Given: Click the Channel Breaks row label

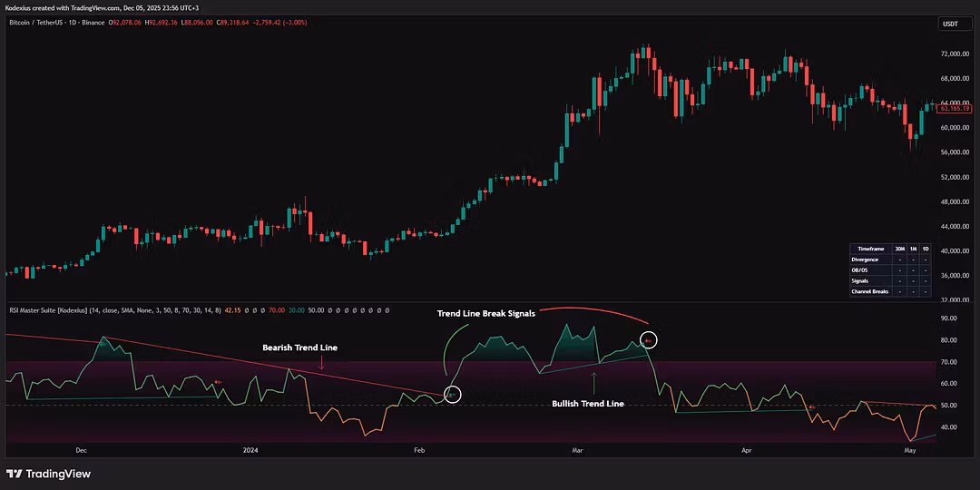Looking at the screenshot, I should [x=869, y=291].
